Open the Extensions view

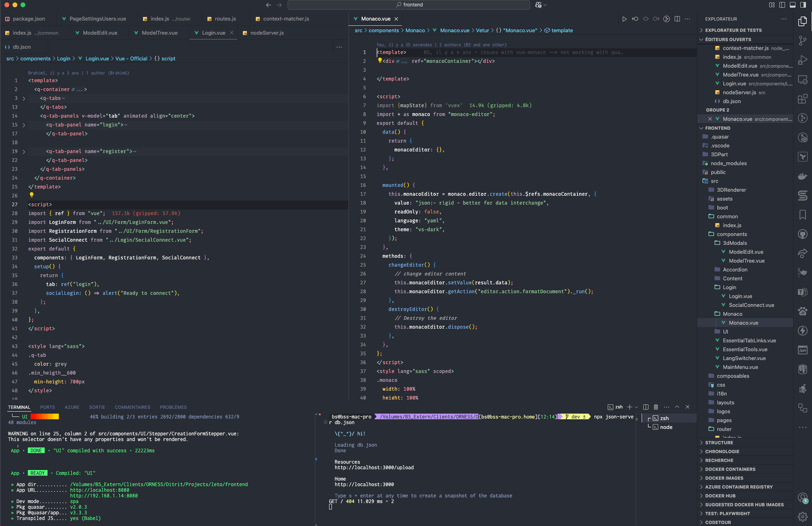click(x=802, y=99)
